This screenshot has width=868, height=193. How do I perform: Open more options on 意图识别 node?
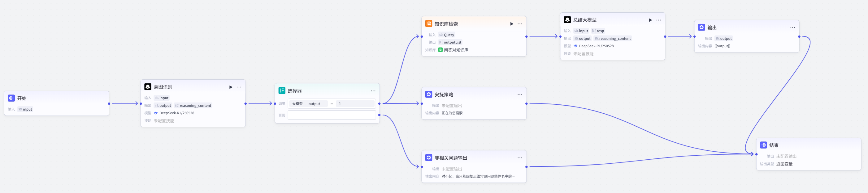[239, 87]
